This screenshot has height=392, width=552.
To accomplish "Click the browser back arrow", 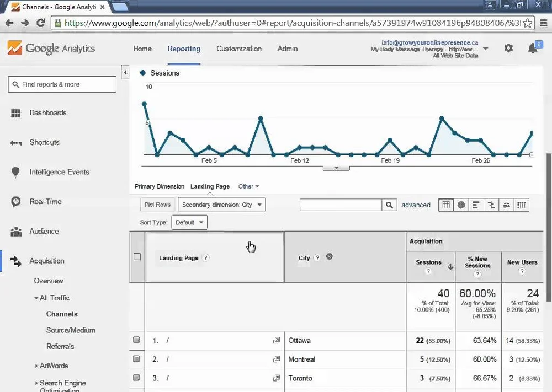I will pyautogui.click(x=9, y=23).
